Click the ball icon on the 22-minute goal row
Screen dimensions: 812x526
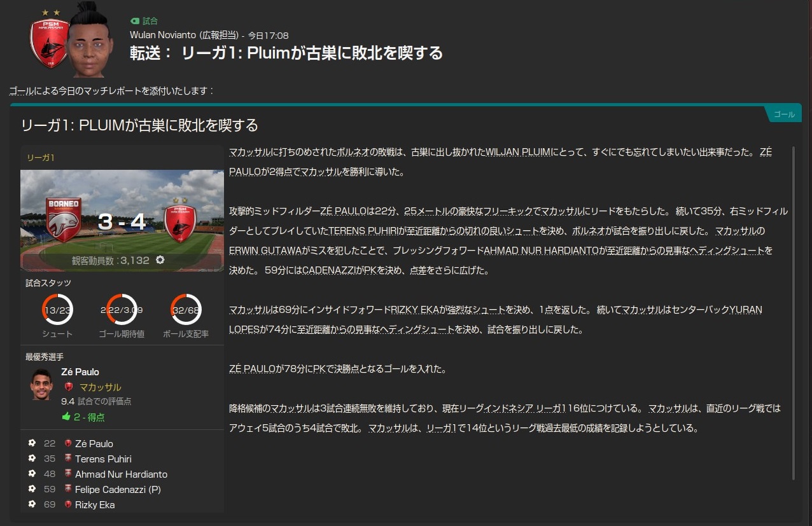point(32,443)
